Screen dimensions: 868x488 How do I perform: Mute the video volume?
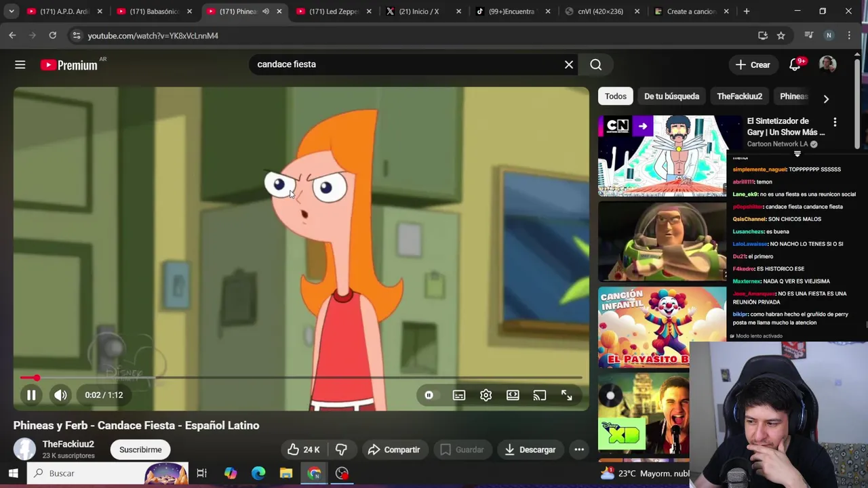(60, 395)
